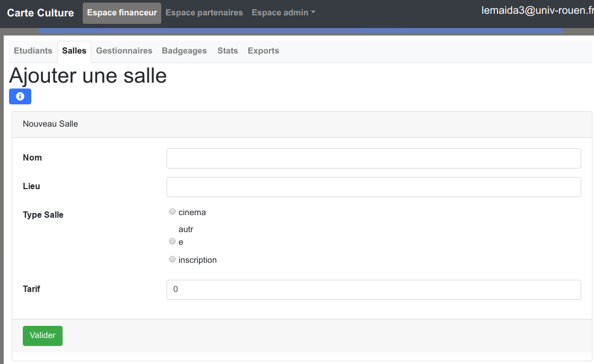
Task: Focus the Nom text field
Action: 373,158
